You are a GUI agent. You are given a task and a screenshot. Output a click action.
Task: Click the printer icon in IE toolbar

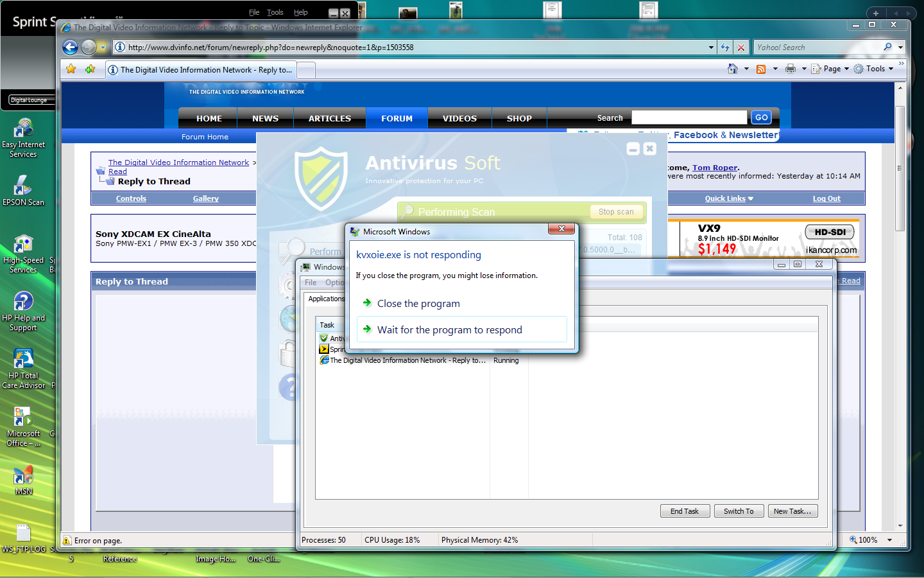tap(791, 69)
